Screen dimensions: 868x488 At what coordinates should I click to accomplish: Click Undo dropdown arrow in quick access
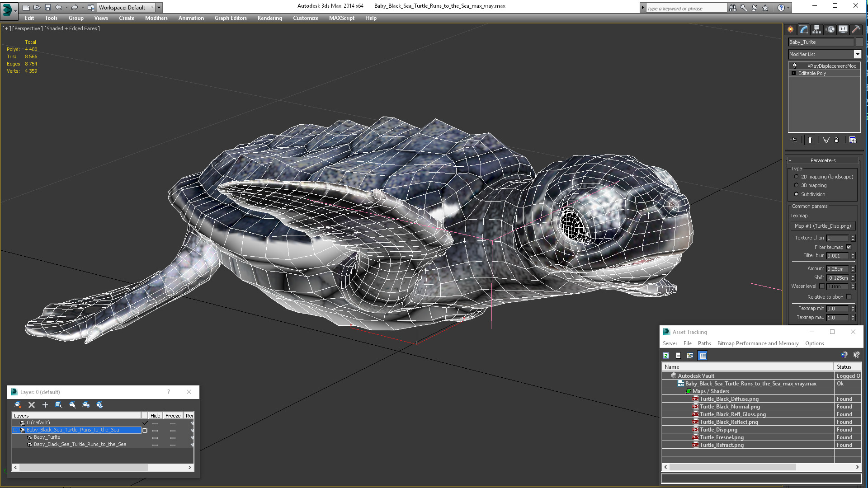[x=66, y=8]
